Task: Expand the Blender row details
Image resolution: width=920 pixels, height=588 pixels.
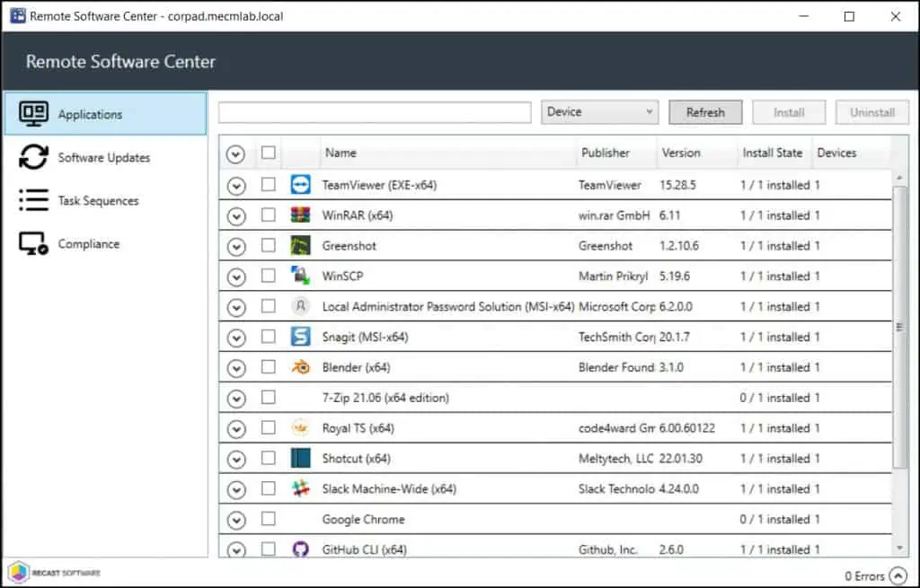Action: tap(236, 368)
